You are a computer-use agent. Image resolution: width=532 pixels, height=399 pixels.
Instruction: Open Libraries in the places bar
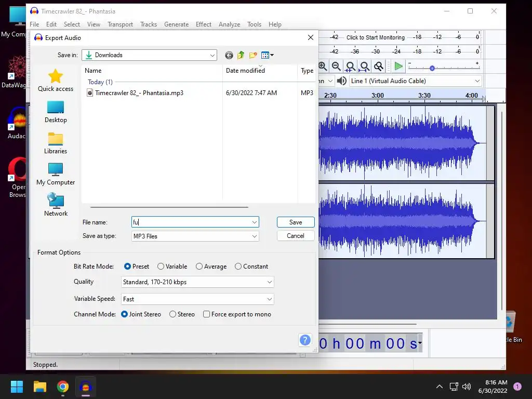[x=56, y=143]
